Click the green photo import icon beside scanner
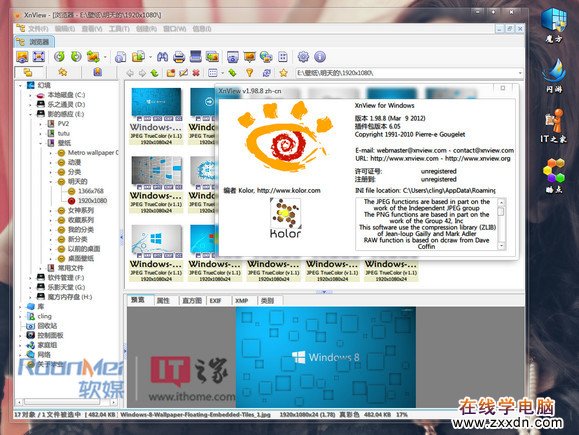This screenshot has height=435, width=579. coord(212,57)
